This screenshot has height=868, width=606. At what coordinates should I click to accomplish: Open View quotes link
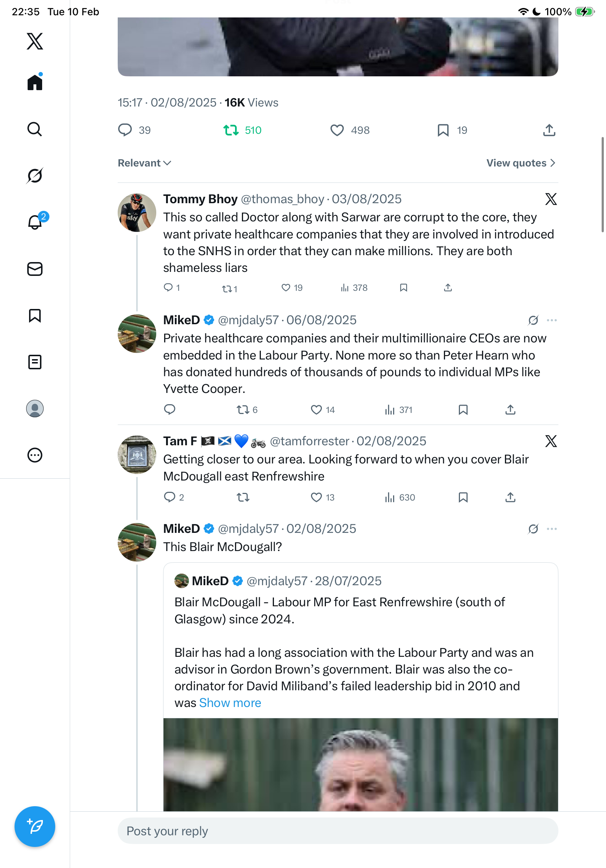click(x=521, y=163)
